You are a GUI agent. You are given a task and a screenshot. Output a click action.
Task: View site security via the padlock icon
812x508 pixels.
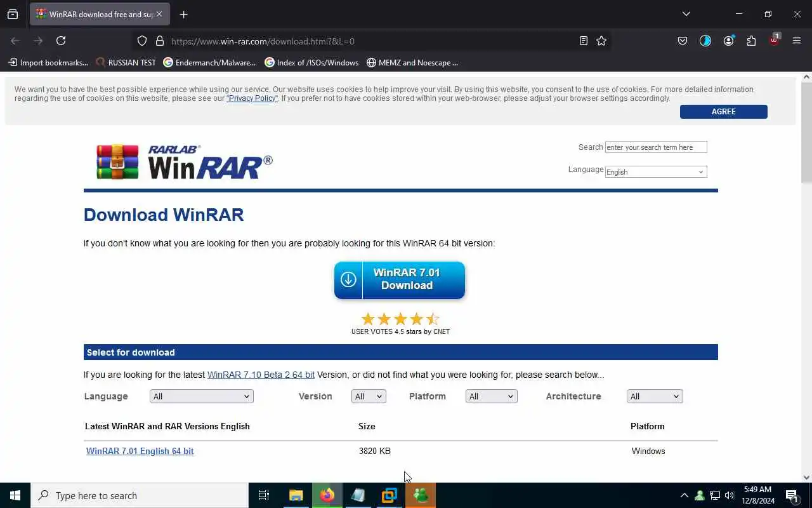coord(160,41)
